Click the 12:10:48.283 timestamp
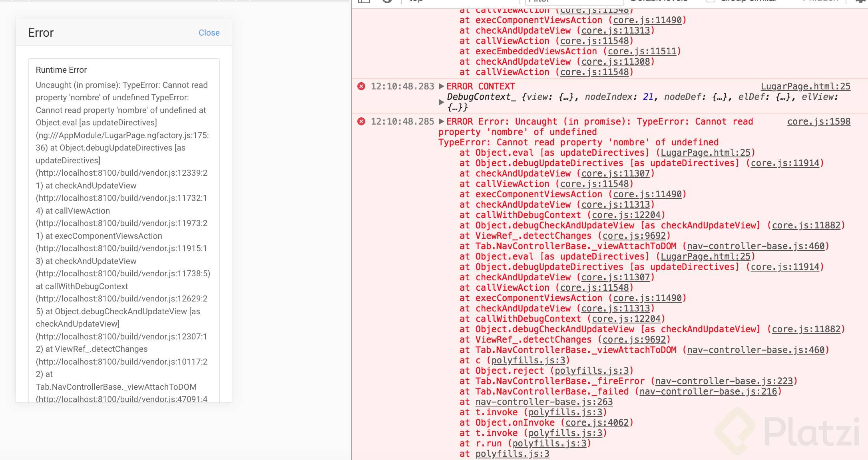 [402, 86]
